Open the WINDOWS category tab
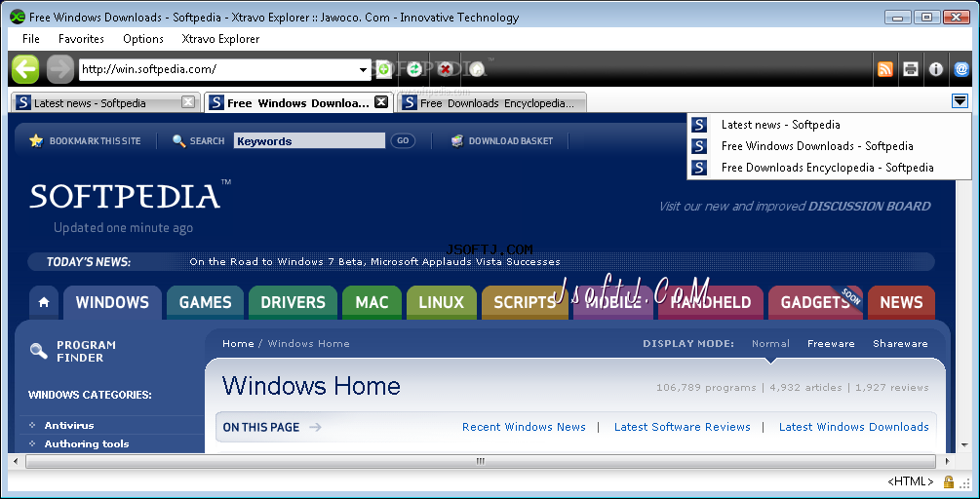This screenshot has height=499, width=980. coord(112,302)
